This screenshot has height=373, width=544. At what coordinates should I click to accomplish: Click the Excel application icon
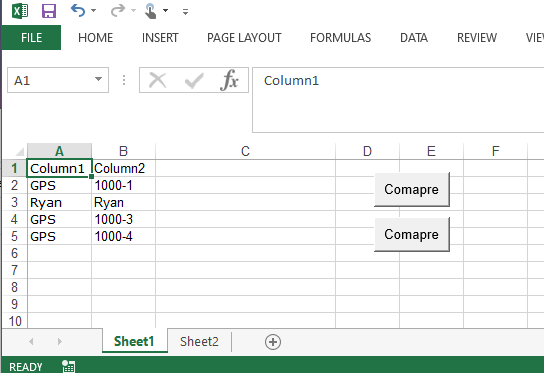click(x=20, y=11)
